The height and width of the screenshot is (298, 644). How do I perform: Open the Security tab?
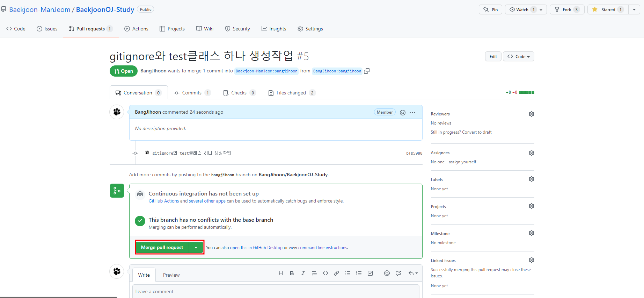pyautogui.click(x=237, y=29)
